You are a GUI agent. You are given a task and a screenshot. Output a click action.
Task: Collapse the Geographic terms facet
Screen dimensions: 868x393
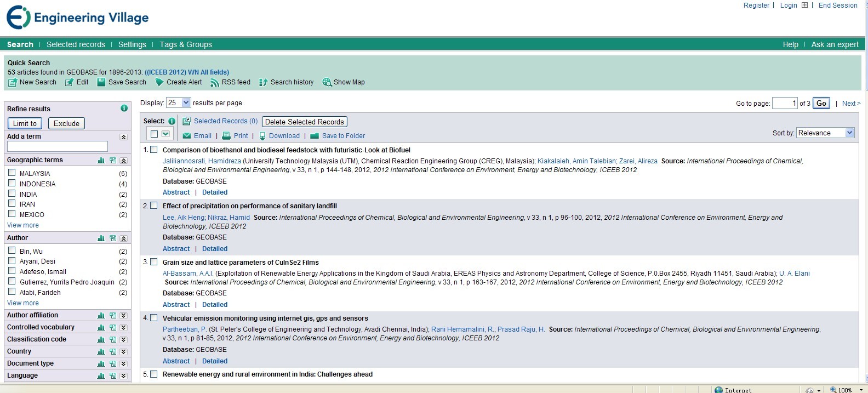coord(123,161)
